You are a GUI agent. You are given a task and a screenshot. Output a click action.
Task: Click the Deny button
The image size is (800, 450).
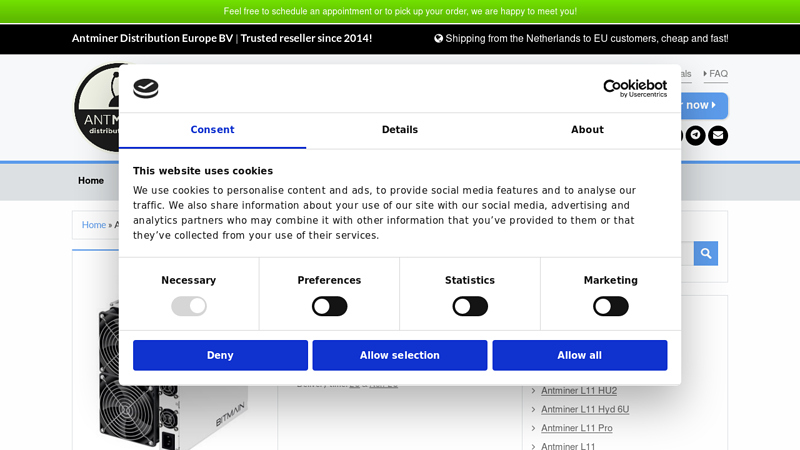[x=220, y=355]
